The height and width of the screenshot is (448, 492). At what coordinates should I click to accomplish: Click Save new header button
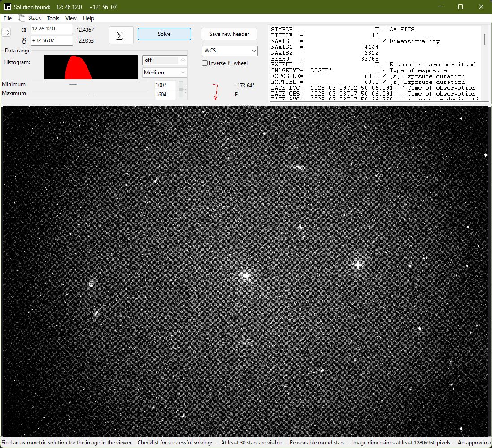click(x=229, y=34)
